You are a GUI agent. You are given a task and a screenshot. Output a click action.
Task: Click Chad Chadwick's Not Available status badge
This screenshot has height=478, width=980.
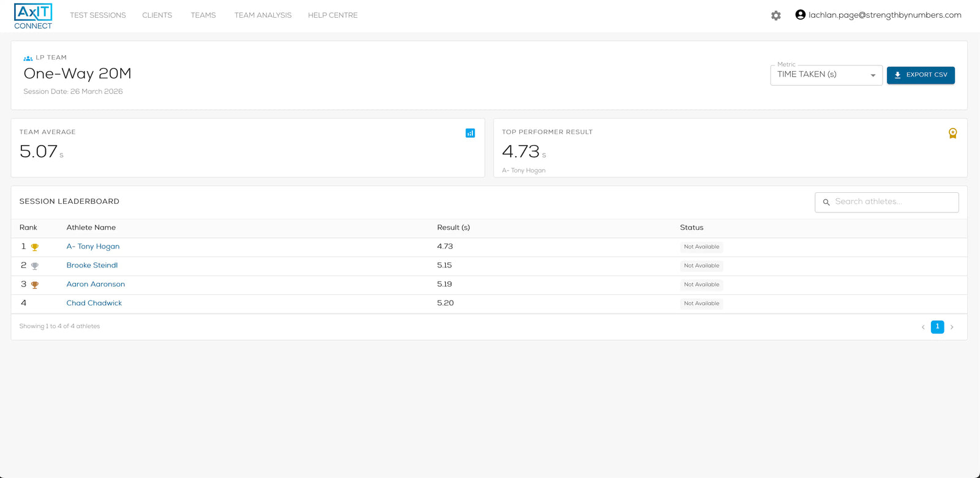pos(701,304)
